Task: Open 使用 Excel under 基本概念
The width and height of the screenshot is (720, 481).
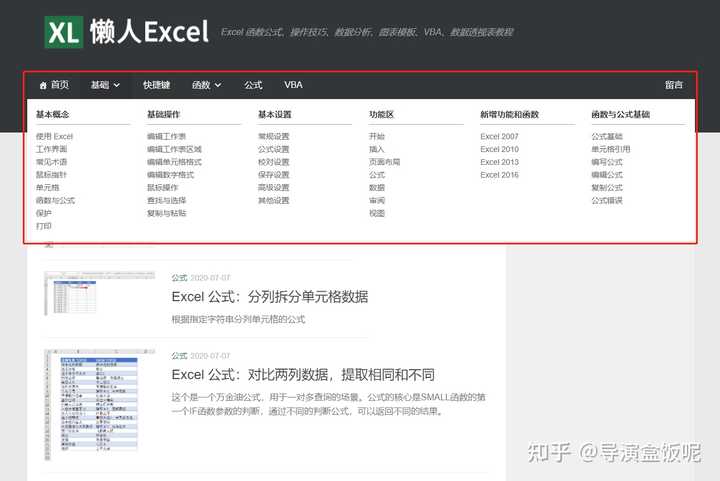Action: [x=54, y=136]
